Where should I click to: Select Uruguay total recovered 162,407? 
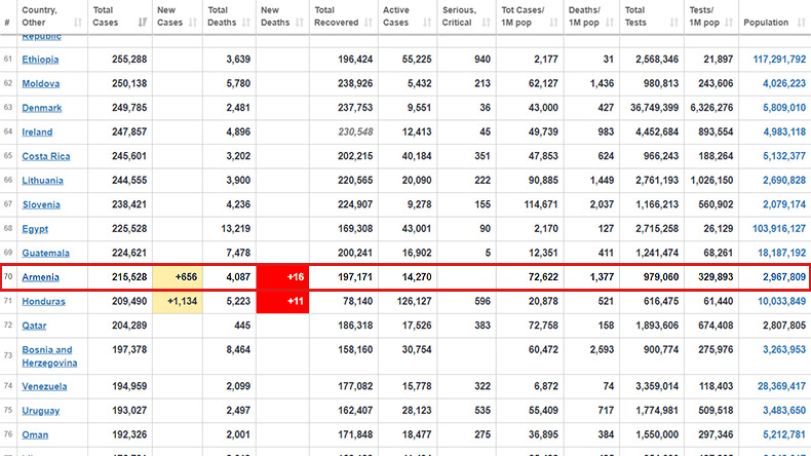[x=355, y=411]
